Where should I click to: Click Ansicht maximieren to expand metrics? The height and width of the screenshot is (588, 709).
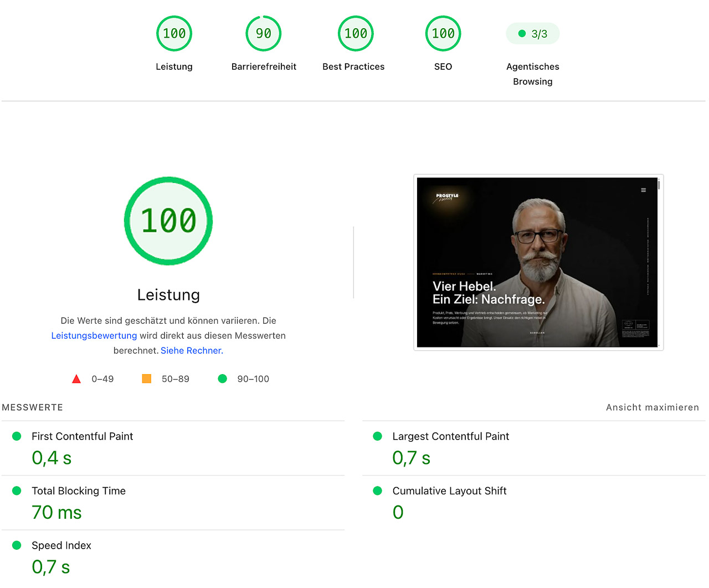tap(653, 407)
